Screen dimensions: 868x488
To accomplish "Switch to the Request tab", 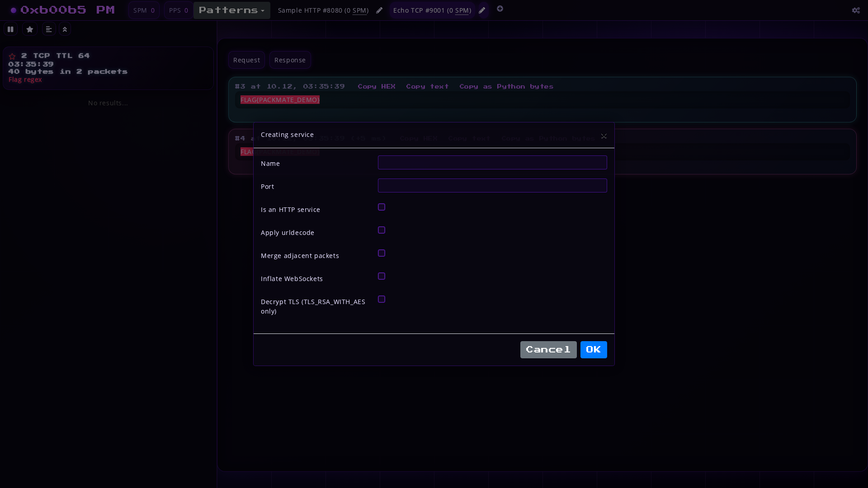I will coord(246,60).
